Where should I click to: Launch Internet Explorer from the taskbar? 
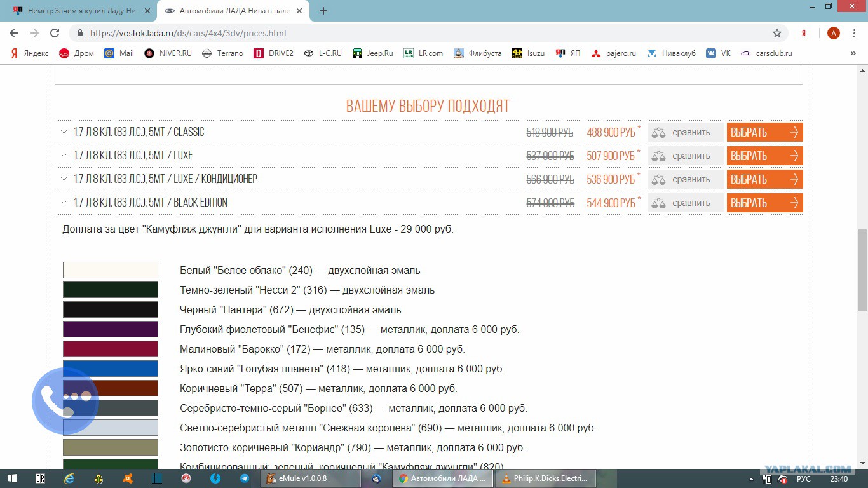click(70, 478)
